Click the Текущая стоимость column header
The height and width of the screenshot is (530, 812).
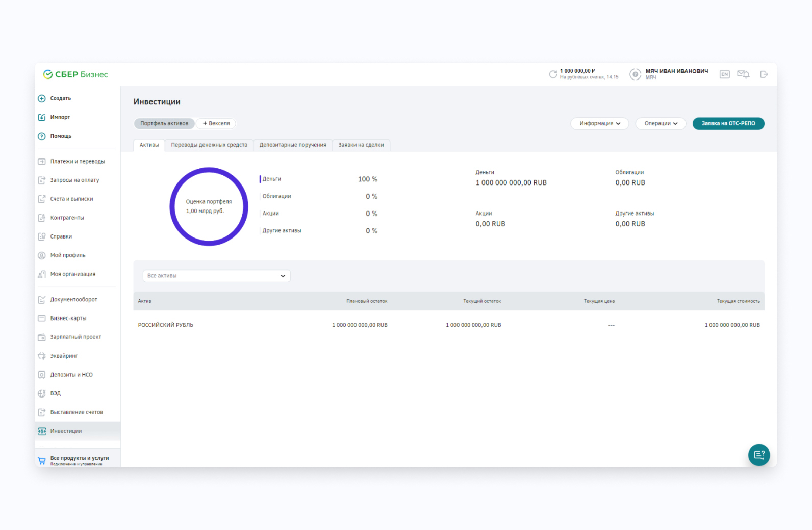[x=738, y=301]
